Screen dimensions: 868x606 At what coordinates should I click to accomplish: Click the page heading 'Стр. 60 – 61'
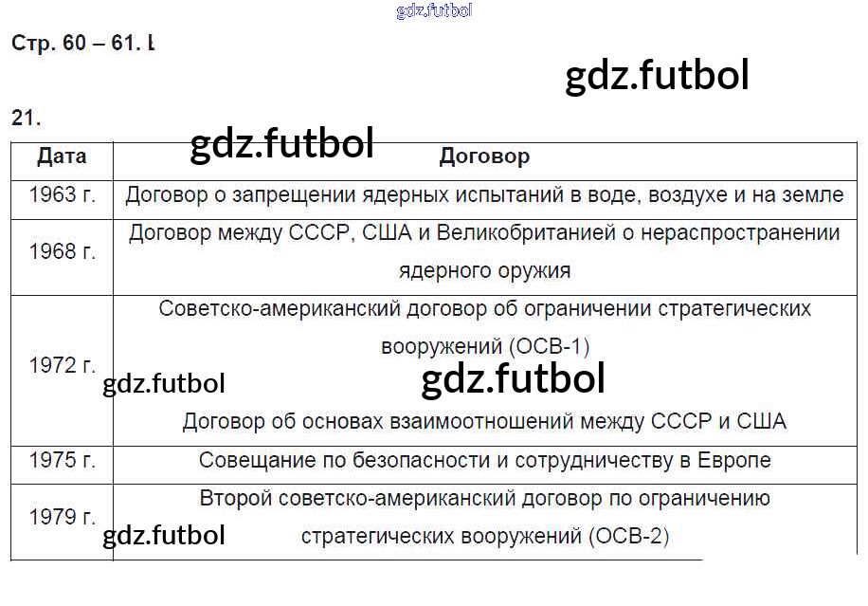pos(76,44)
